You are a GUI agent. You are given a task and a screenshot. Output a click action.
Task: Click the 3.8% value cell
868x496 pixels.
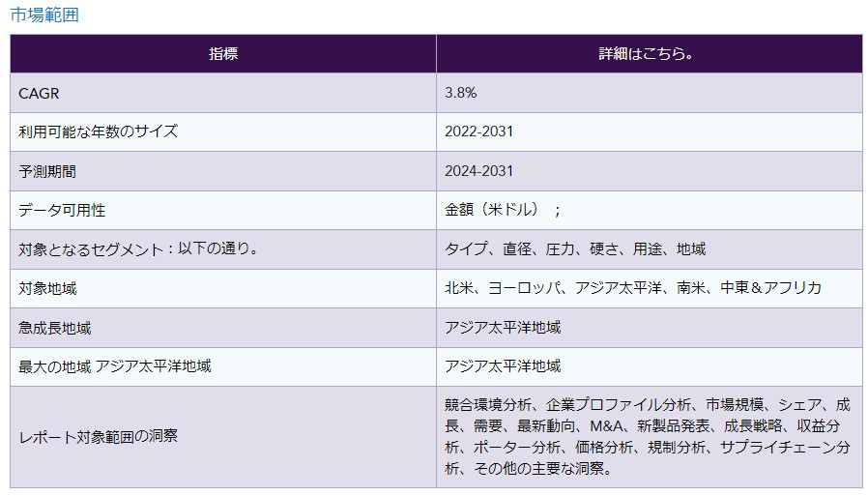pos(650,93)
